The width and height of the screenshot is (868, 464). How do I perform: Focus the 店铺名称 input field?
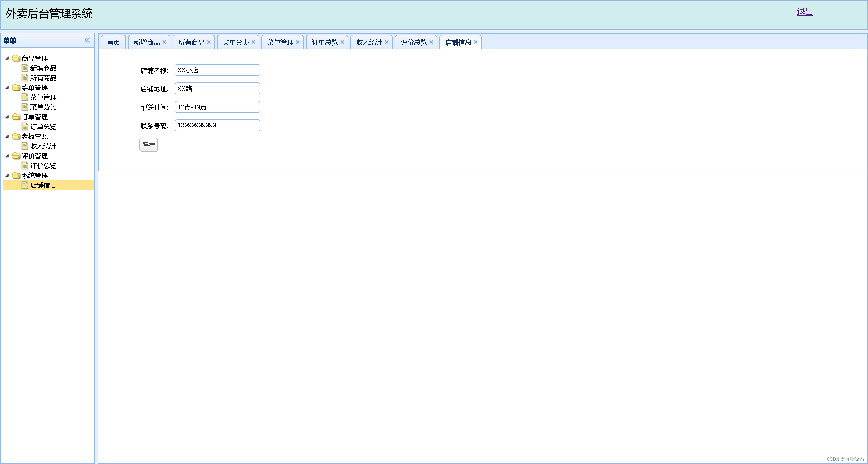[x=217, y=70]
